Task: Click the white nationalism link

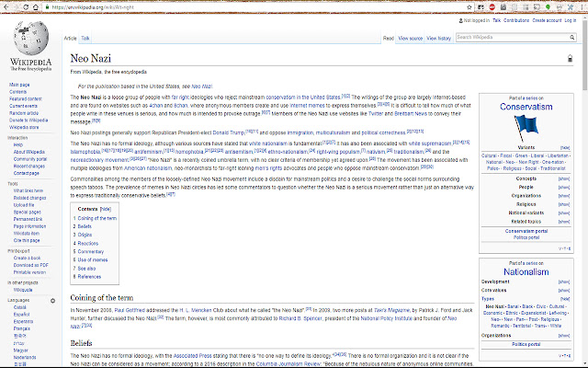Action: pos(268,144)
